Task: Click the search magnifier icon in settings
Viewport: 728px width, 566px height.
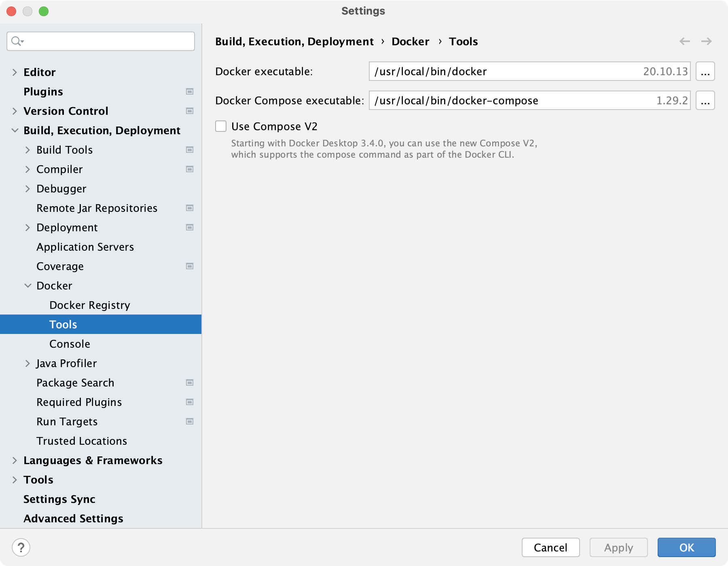Action: tap(17, 41)
